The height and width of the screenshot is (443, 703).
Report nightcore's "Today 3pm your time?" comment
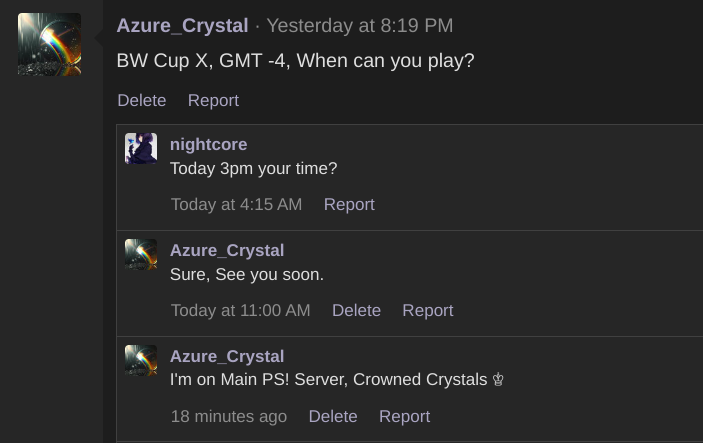click(x=349, y=204)
